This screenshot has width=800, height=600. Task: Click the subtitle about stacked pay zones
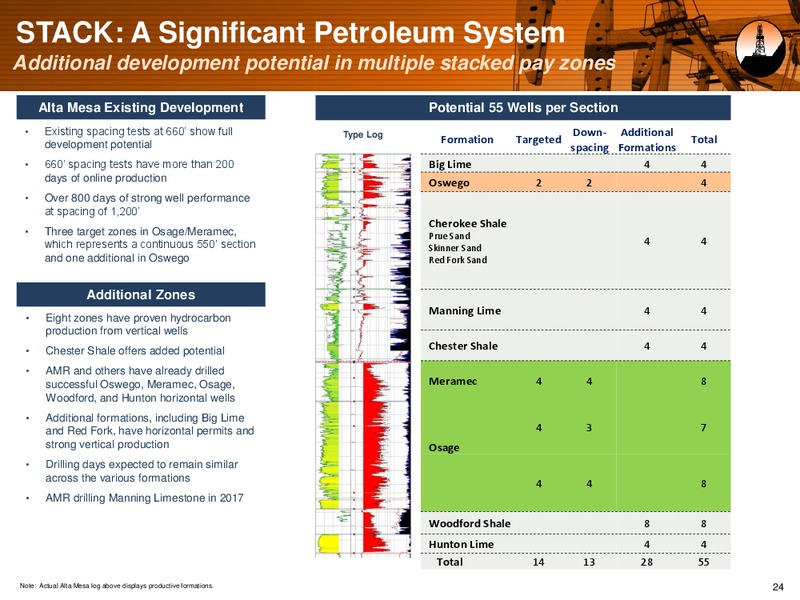pos(315,63)
